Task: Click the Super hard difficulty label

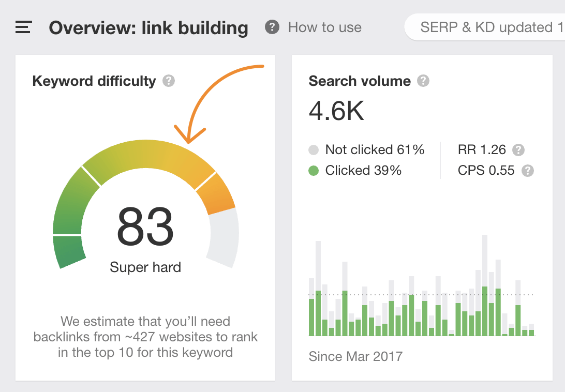Action: [x=145, y=267]
